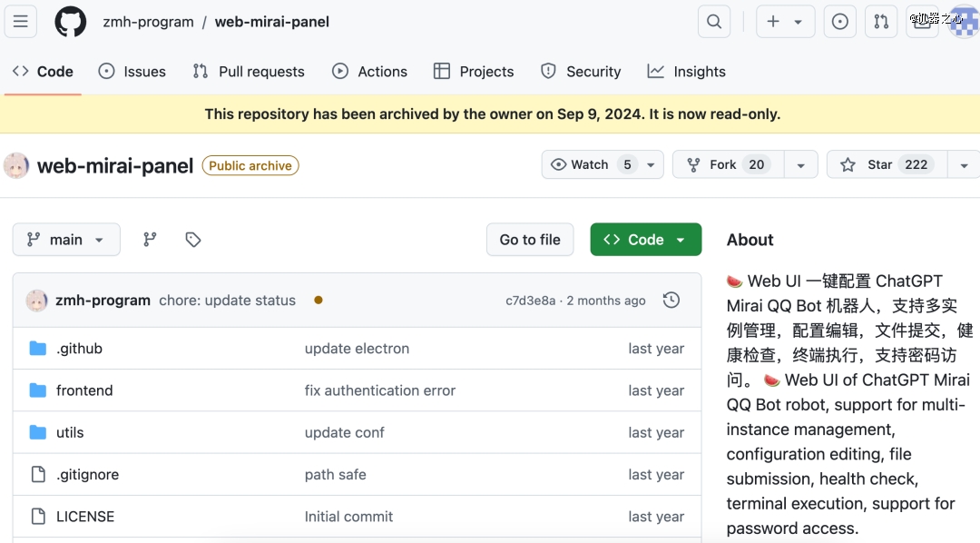Viewport: 980px width, 543px height.
Task: Expand the Star lists dropdown
Action: (x=964, y=165)
